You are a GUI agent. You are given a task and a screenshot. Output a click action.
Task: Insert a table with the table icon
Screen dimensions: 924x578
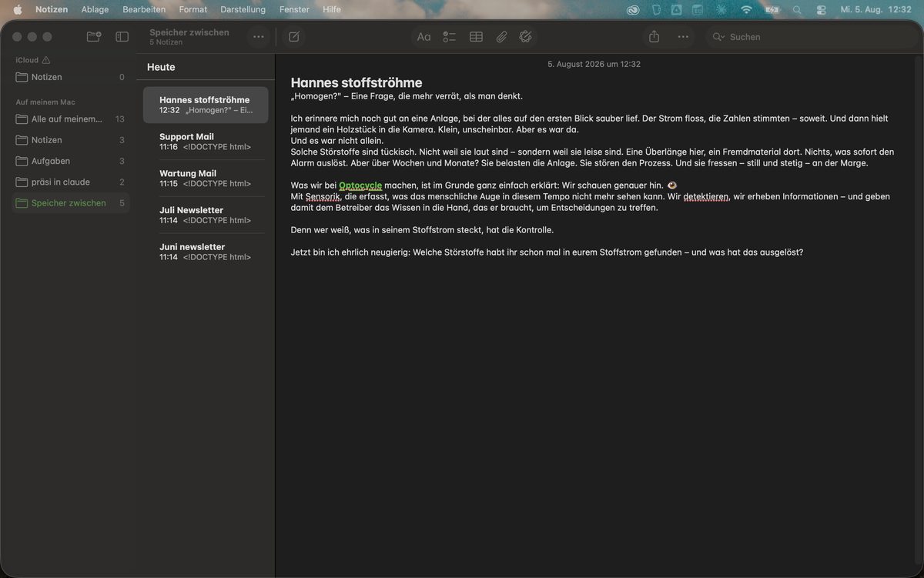click(476, 36)
